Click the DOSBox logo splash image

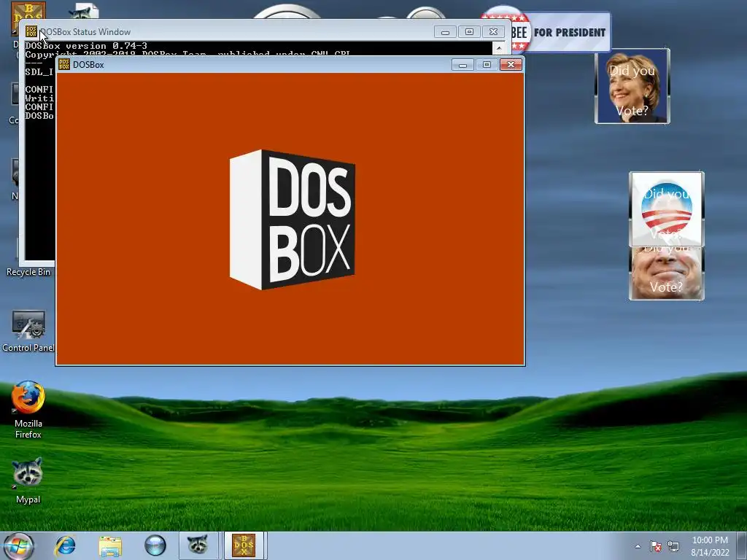point(292,219)
